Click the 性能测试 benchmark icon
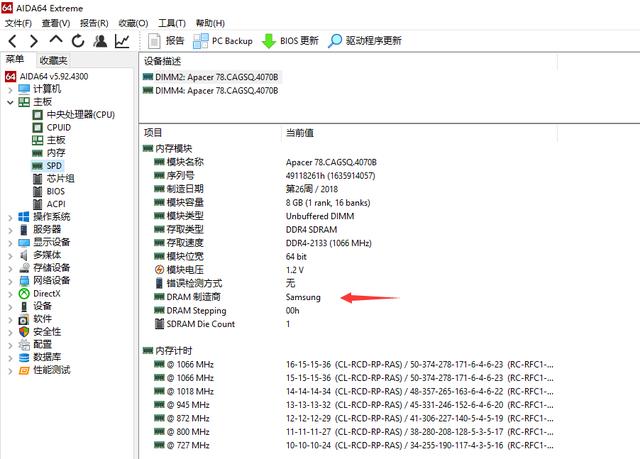Viewport: 640px width, 459px height. click(x=24, y=370)
